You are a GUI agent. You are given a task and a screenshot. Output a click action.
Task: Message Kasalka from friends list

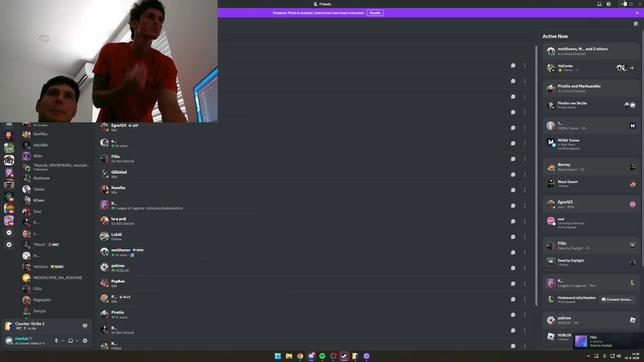tap(513, 190)
